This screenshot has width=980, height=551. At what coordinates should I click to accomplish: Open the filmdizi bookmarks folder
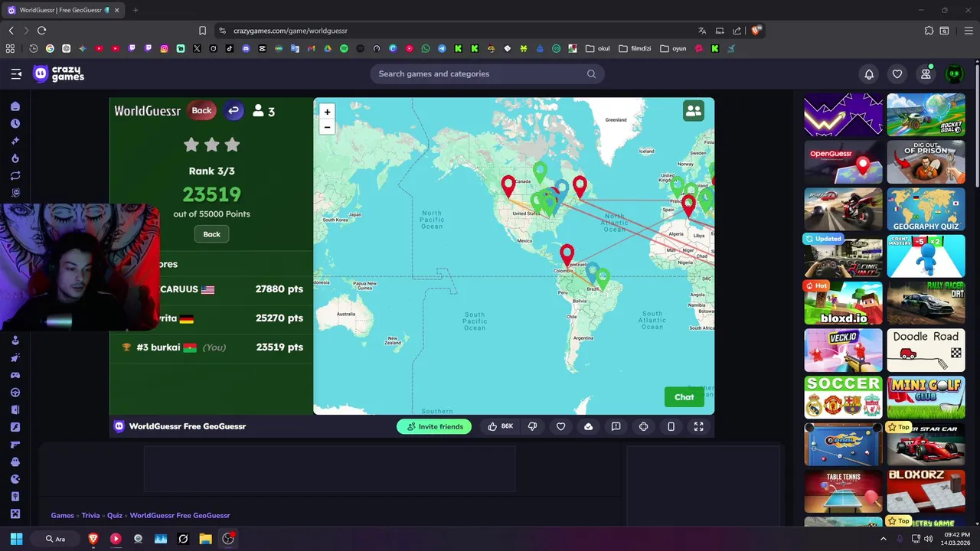(x=635, y=48)
